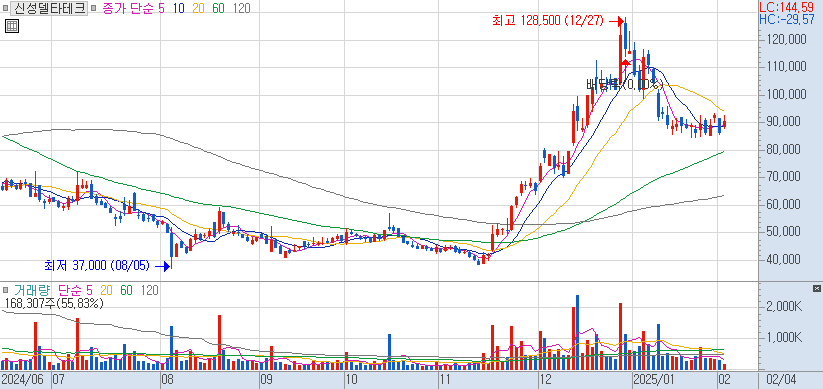
Task: Click the small square before 종가 단순
Action: pyautogui.click(x=93, y=8)
